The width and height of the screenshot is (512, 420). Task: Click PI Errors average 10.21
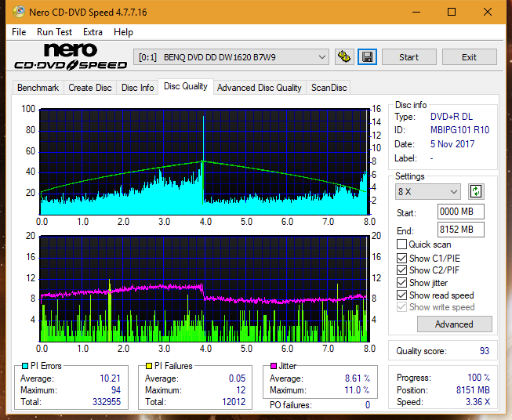(110, 378)
